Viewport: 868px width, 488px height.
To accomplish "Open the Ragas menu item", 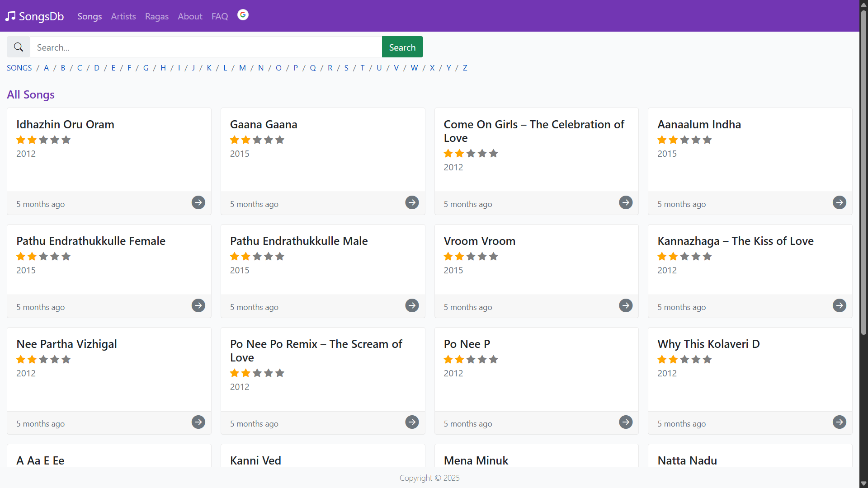I will (x=157, y=16).
